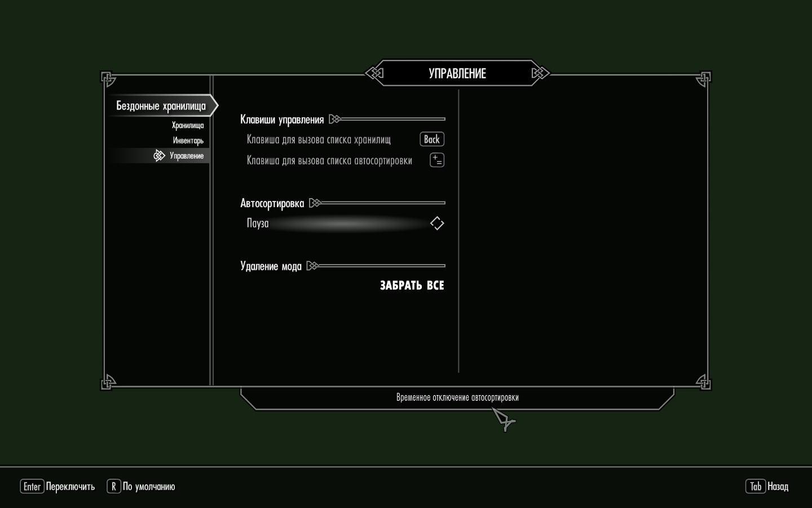Click the arrow ornament next to Автосортировка header
The width and height of the screenshot is (812, 508).
pos(315,203)
